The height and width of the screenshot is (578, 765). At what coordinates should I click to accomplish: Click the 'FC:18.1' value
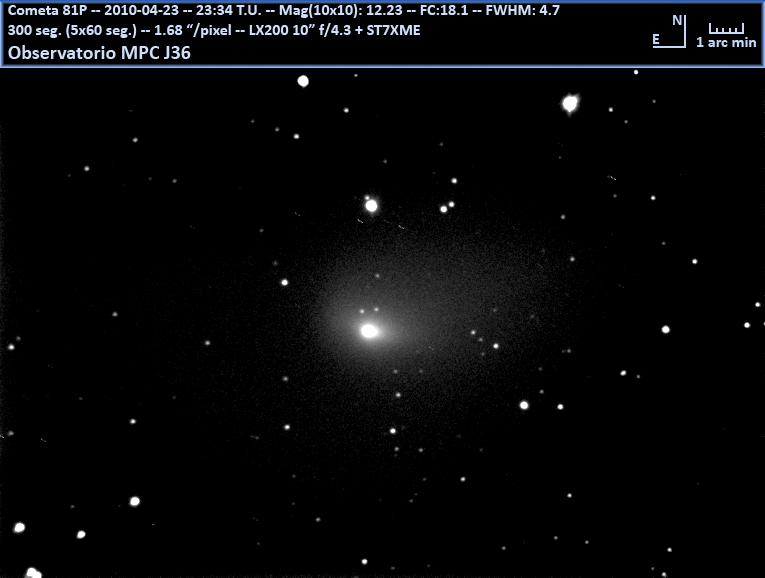[x=444, y=10]
